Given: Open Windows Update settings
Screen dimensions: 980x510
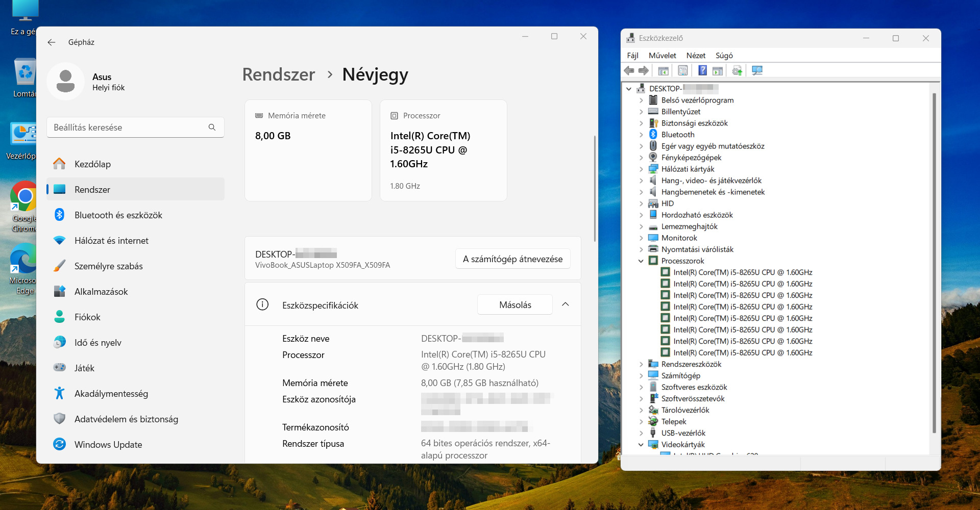Looking at the screenshot, I should coord(135,444).
